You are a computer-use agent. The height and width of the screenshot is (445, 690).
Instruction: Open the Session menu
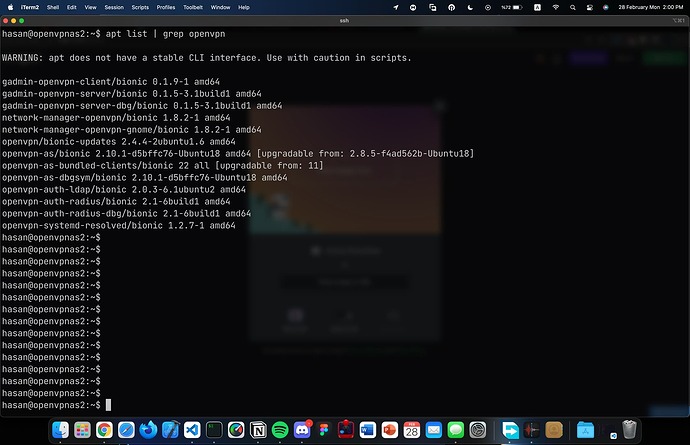(x=114, y=7)
